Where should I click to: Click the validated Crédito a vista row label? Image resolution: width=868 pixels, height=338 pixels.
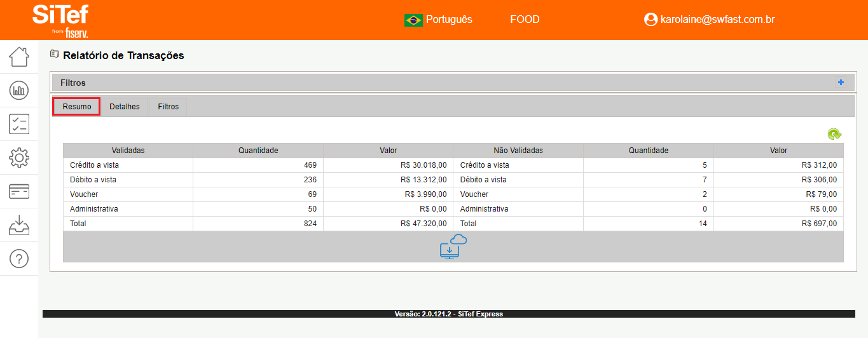(94, 165)
